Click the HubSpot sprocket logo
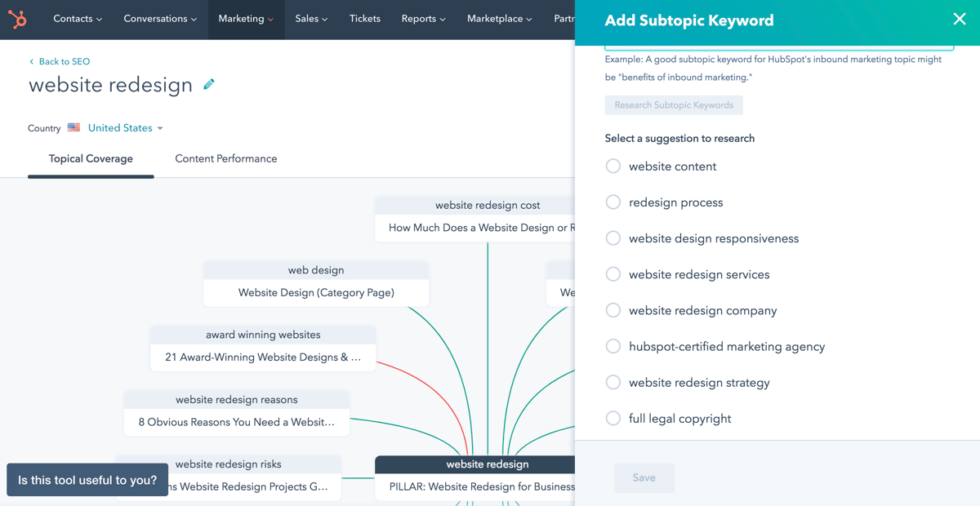The width and height of the screenshot is (980, 506). pos(17,19)
